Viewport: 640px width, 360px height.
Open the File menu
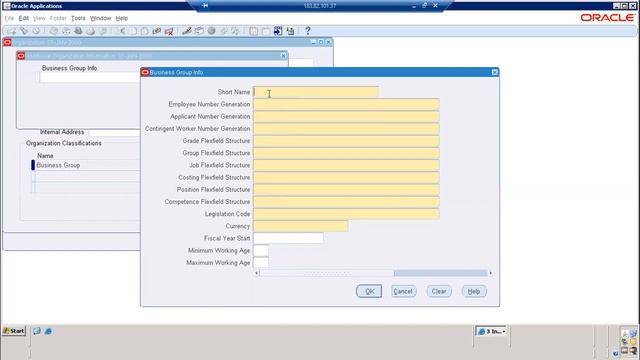[9, 18]
